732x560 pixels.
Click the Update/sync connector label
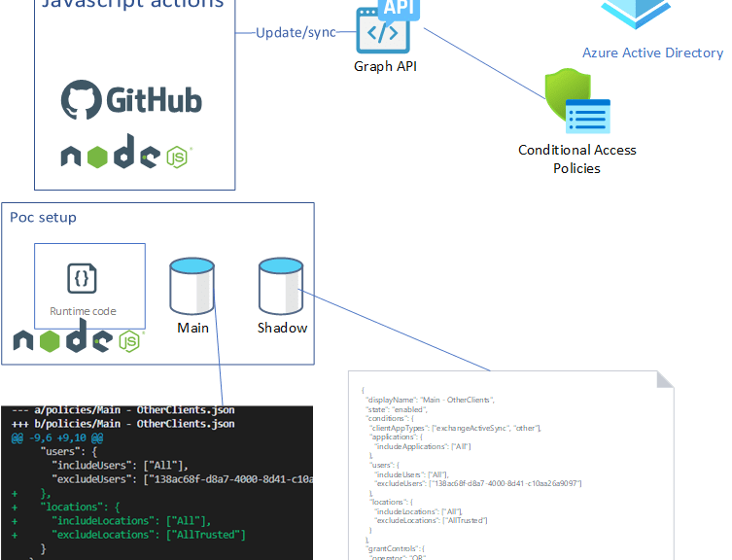pos(296,32)
